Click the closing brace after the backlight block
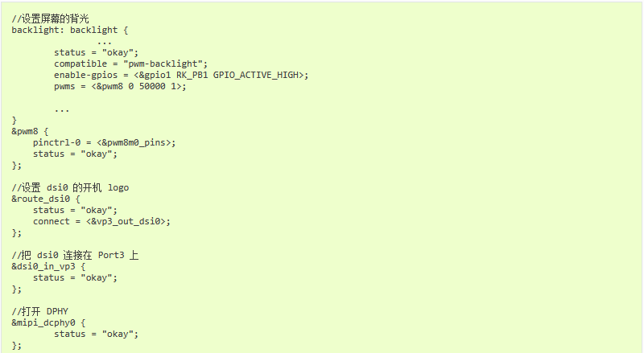 (14, 121)
